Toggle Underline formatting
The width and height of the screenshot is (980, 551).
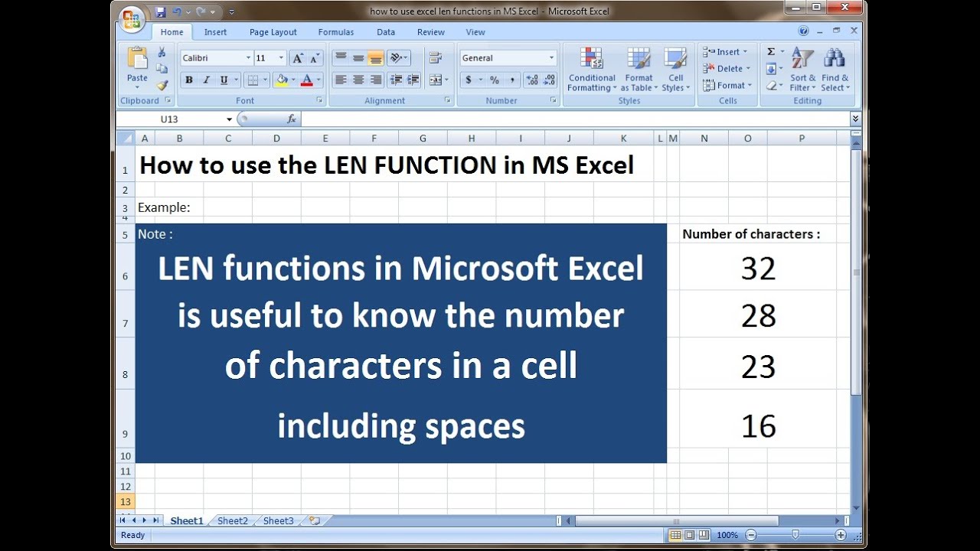[x=224, y=80]
